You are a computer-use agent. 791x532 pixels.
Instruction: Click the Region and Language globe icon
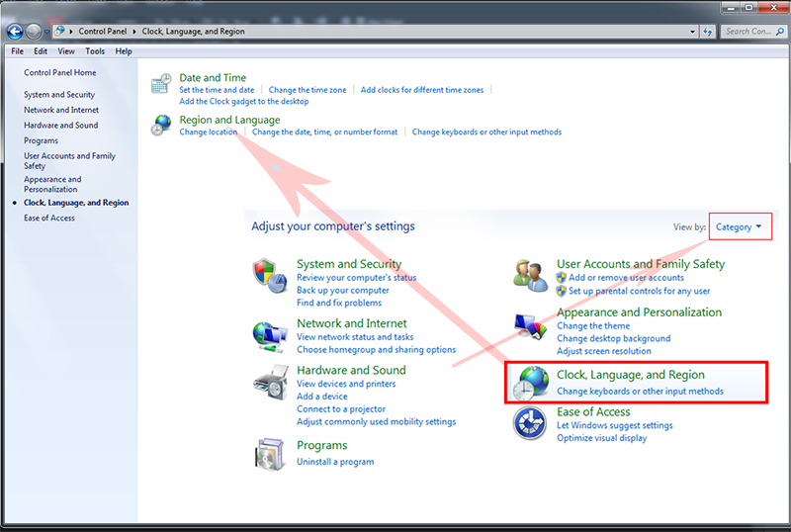tap(161, 126)
